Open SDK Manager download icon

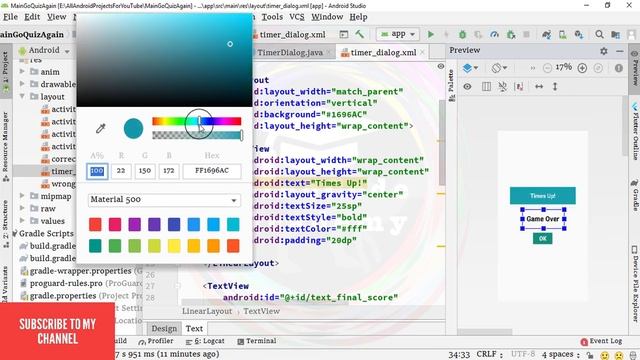(x=579, y=35)
